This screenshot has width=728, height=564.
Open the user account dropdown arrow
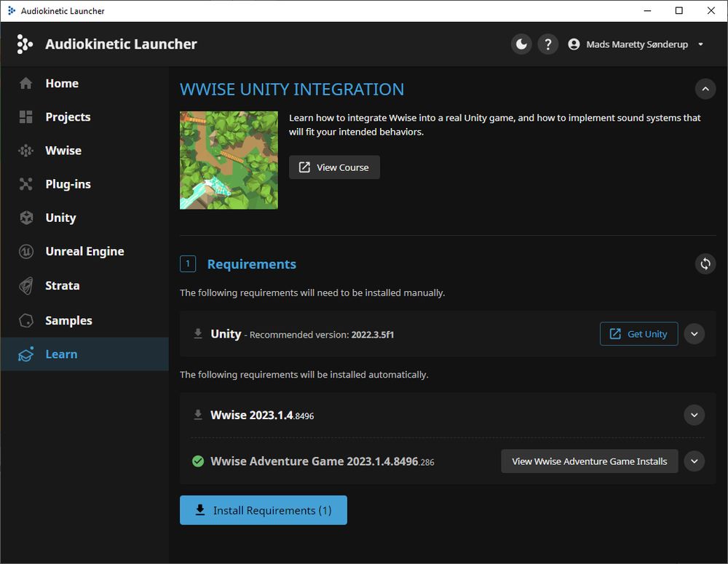(700, 44)
